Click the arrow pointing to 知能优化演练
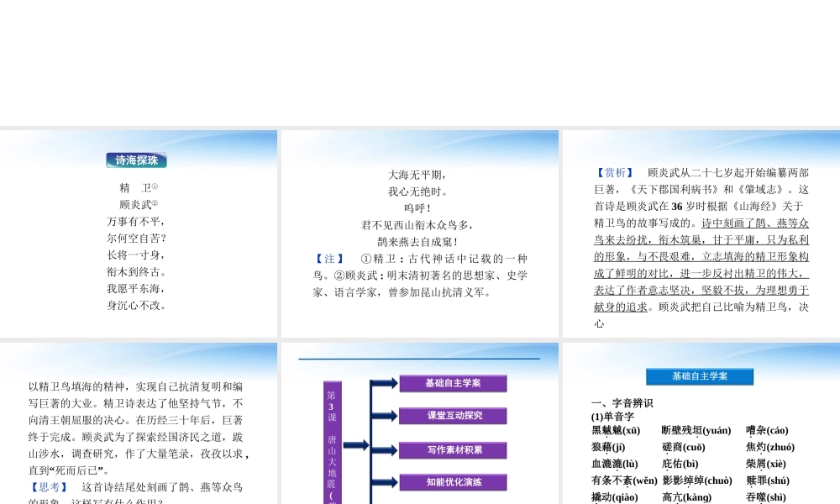Image resolution: width=840 pixels, height=504 pixels. pyautogui.click(x=385, y=482)
